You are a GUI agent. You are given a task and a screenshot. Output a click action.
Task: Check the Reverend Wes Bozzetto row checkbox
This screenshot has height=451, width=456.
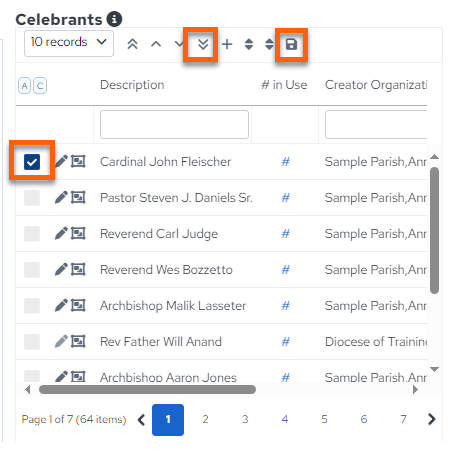coord(32,270)
